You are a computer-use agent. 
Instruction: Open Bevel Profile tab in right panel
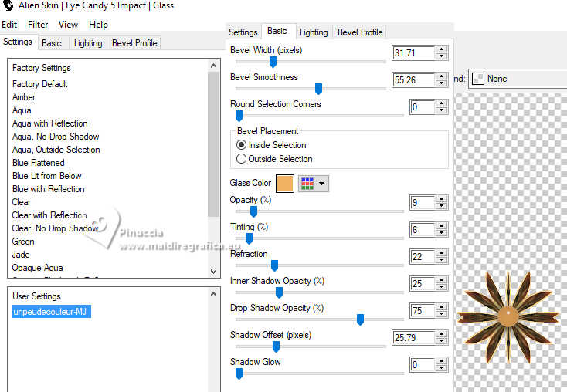click(360, 32)
